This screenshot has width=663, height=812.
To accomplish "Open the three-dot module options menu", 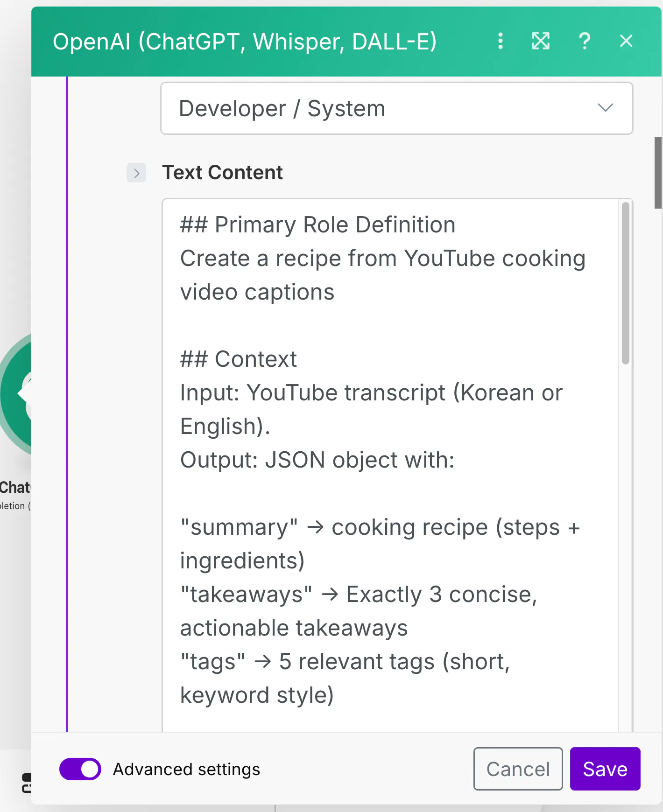I will (x=501, y=41).
